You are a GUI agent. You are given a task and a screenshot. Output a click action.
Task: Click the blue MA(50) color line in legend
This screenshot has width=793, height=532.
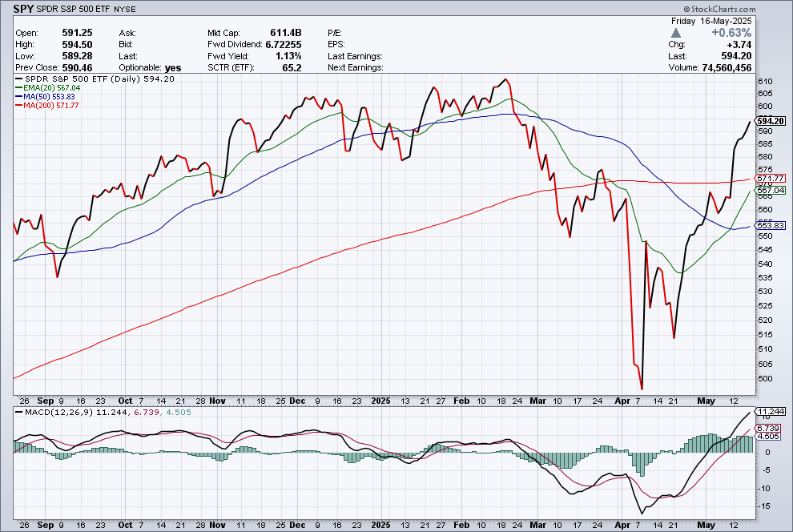[x=20, y=96]
